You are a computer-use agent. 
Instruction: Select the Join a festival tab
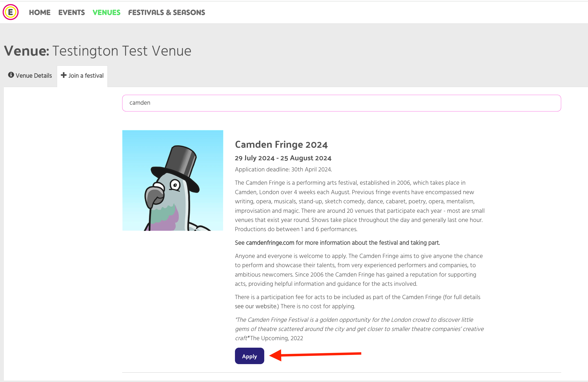tap(82, 76)
